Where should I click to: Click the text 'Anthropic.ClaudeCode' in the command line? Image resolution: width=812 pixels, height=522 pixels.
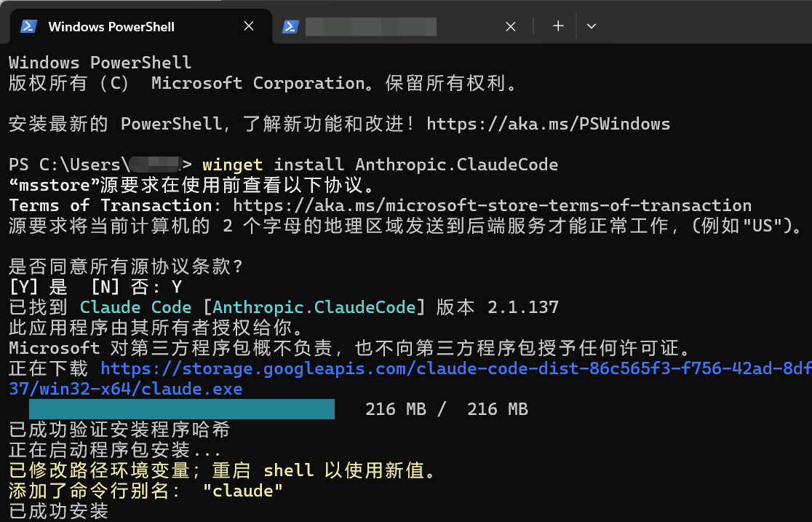pyautogui.click(x=457, y=165)
